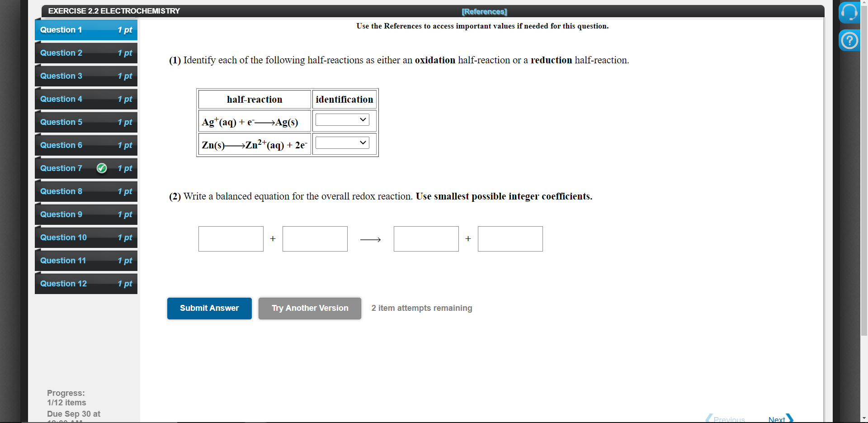Click the headset support icon
The height and width of the screenshot is (423, 868).
point(849,12)
